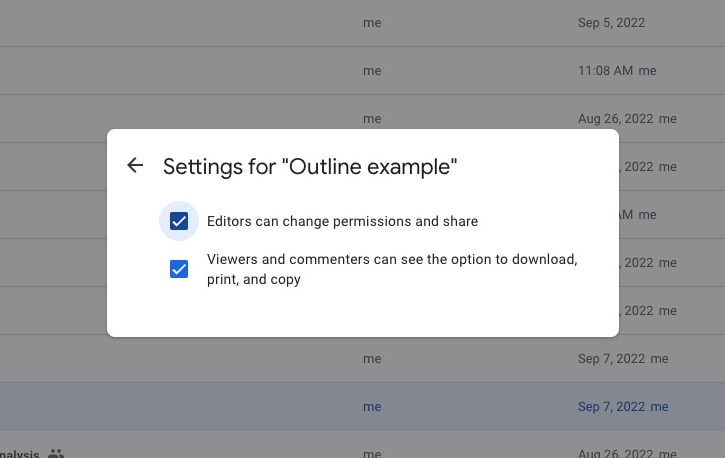
Task: Click 'Viewers and commenters can see the option' label
Action: click(392, 269)
